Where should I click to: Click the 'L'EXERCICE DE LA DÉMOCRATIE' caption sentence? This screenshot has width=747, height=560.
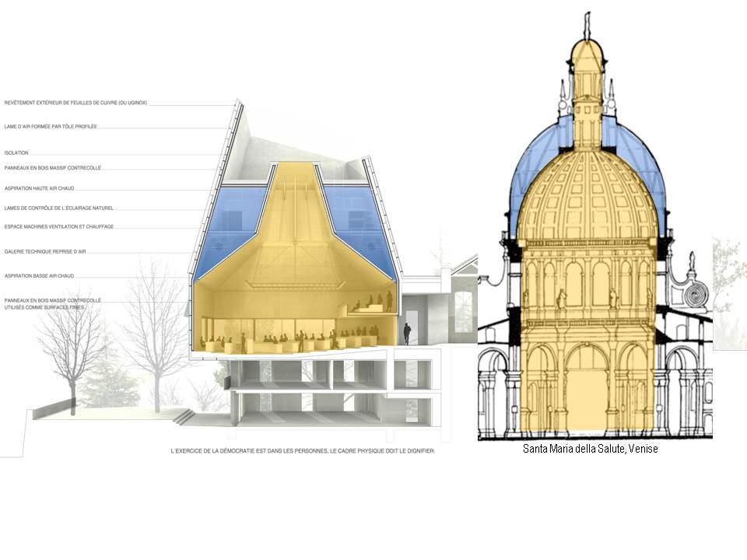[303, 450]
